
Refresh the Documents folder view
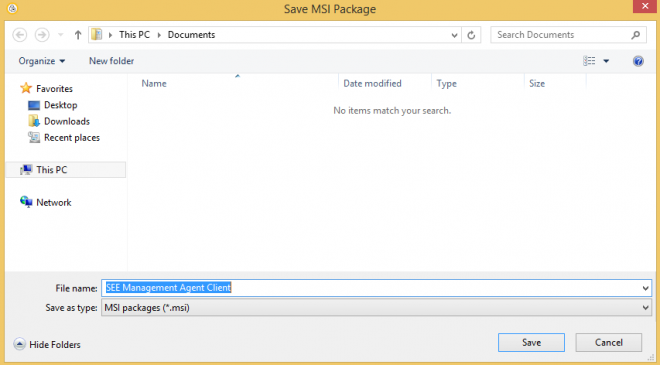click(x=471, y=35)
